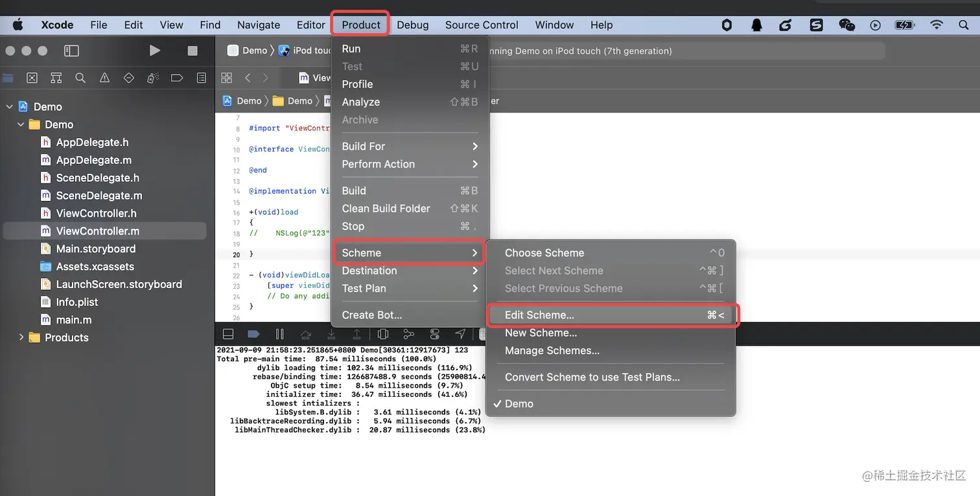This screenshot has height=496, width=980.
Task: Choose Build from the Product menu
Action: pos(410,191)
